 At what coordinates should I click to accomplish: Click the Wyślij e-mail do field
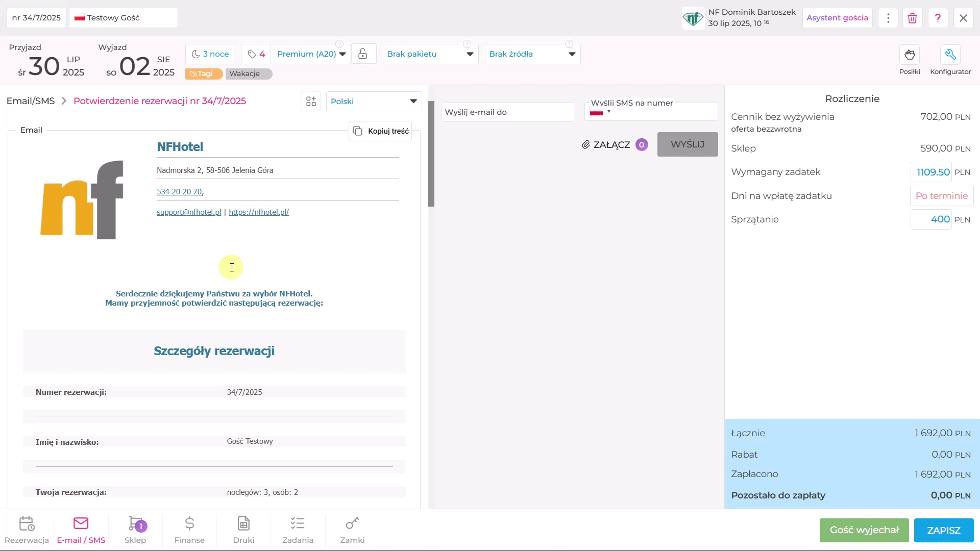[507, 112]
